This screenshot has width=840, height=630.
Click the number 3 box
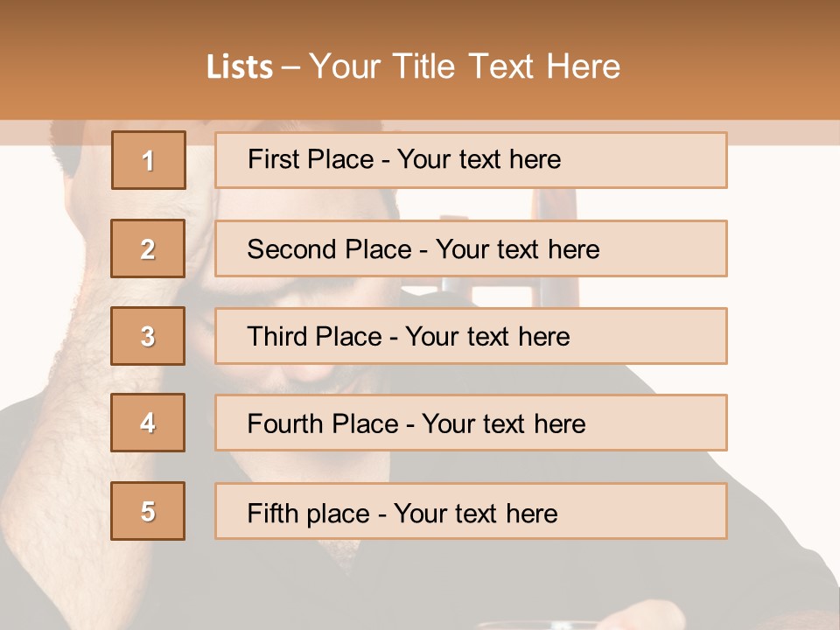pyautogui.click(x=148, y=336)
